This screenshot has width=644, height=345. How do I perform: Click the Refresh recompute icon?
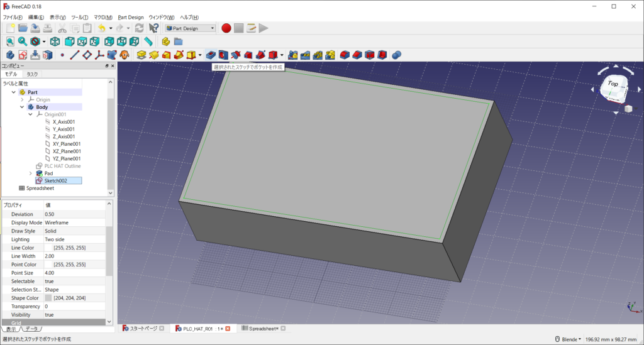[139, 28]
